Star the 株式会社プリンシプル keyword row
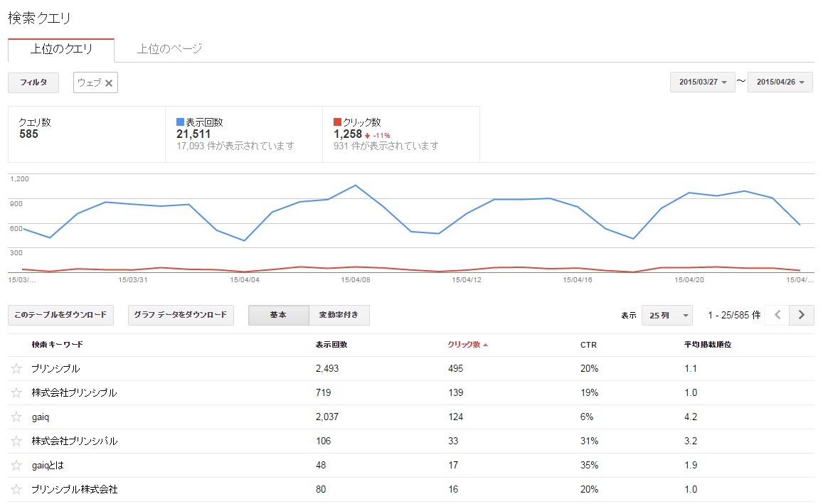The height and width of the screenshot is (504, 823). [17, 393]
